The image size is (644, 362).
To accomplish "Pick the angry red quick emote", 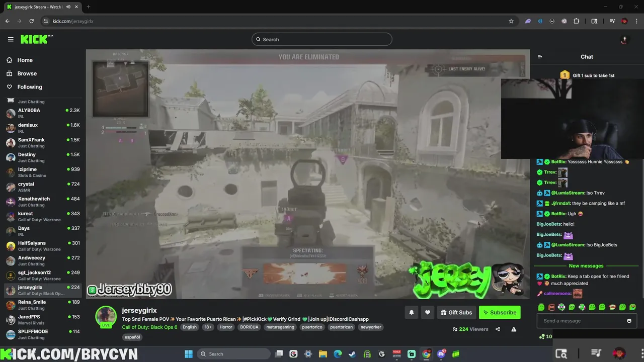I will click(551, 307).
